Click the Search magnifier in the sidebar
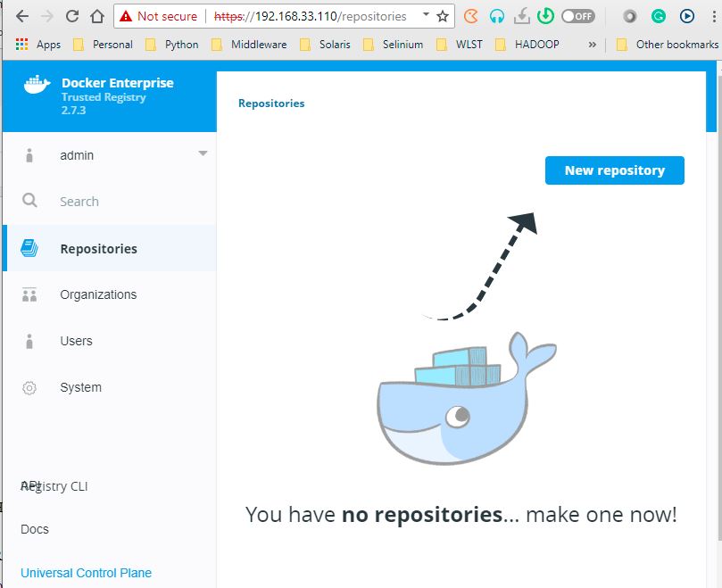This screenshot has height=588, width=722. (x=29, y=202)
